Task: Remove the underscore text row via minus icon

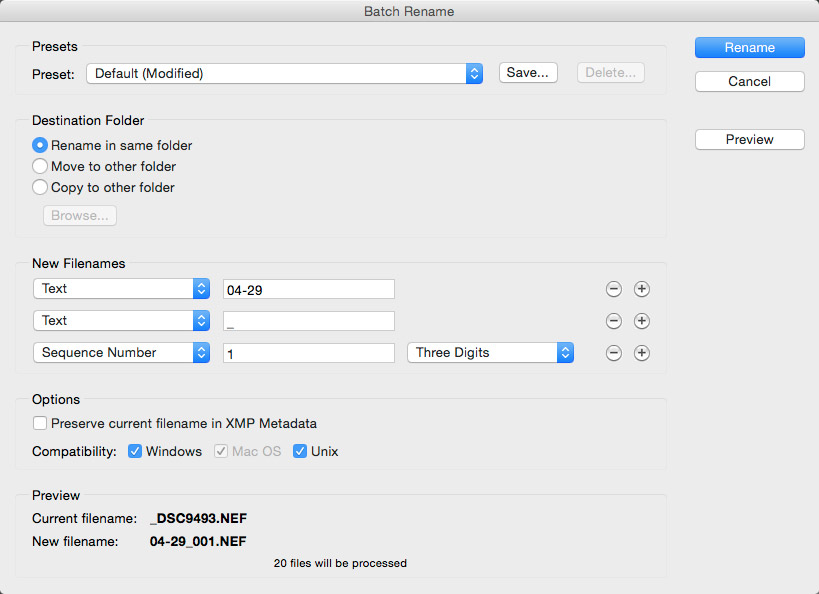Action: pyautogui.click(x=613, y=321)
